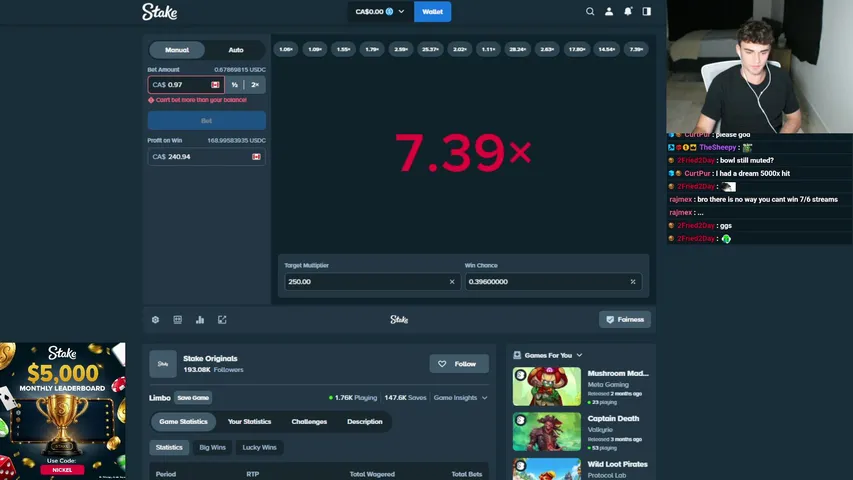Click the Canadian flag in Bet Amount field
The height and width of the screenshot is (480, 853).
[x=215, y=85]
